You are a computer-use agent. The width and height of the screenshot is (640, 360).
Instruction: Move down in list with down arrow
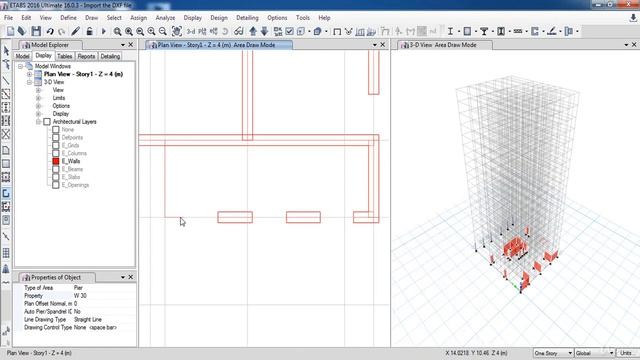click(x=264, y=31)
